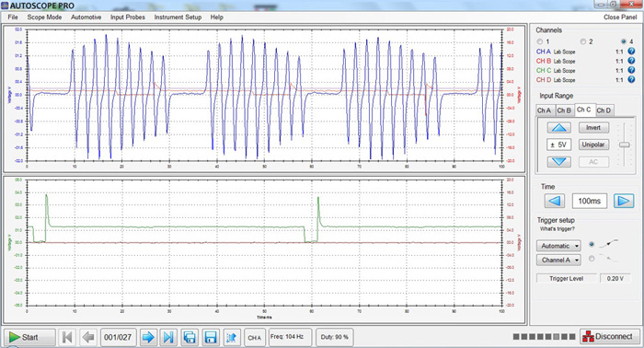The image size is (644, 348).
Task: Open the Scope Mode menu
Action: 44,17
